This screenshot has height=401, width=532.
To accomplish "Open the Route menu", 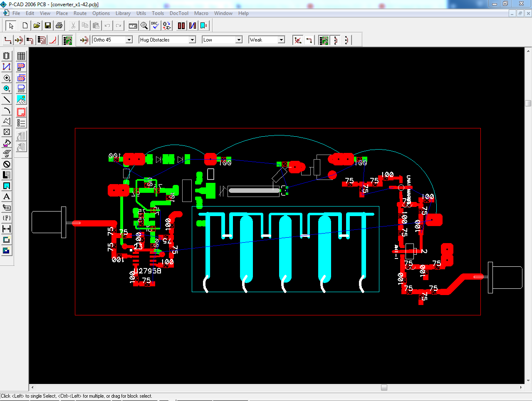I will [80, 13].
